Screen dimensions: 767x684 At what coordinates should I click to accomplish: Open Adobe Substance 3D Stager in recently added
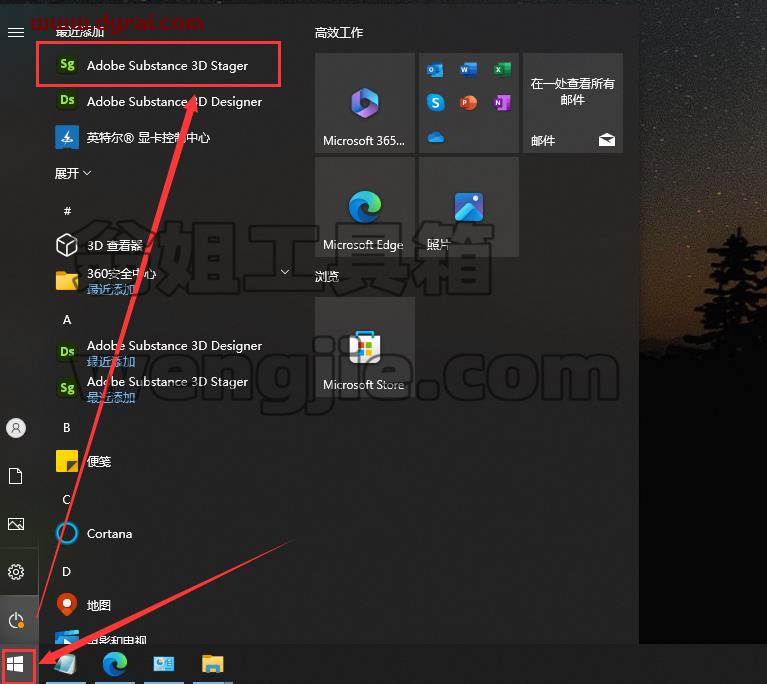click(x=158, y=65)
